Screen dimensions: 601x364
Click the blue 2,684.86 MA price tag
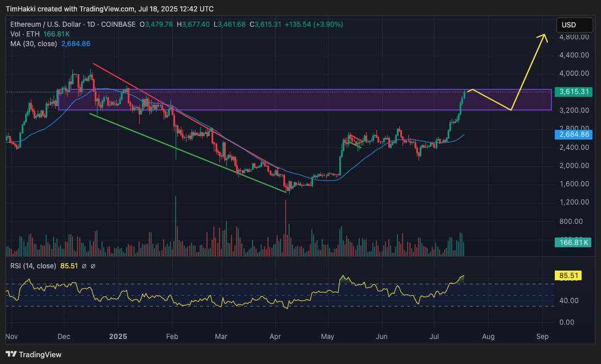pyautogui.click(x=574, y=134)
